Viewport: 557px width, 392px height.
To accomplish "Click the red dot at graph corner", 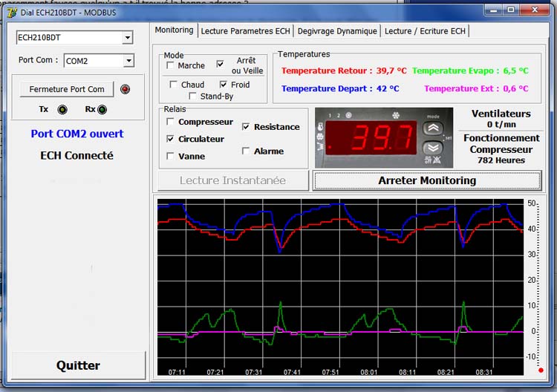I will pos(541,370).
